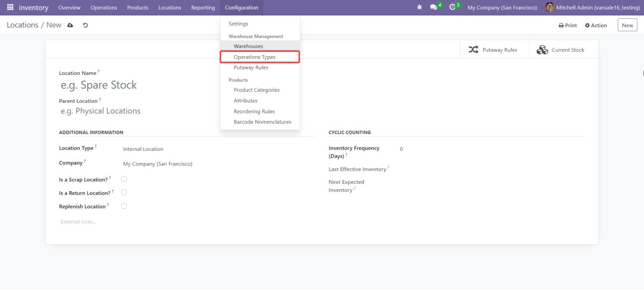Screen dimensions: 644x290
Task: Open the activities clock icon
Action: coord(452,7)
